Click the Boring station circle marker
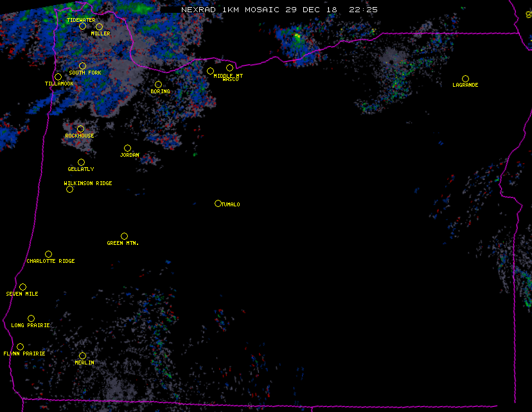 (x=158, y=84)
